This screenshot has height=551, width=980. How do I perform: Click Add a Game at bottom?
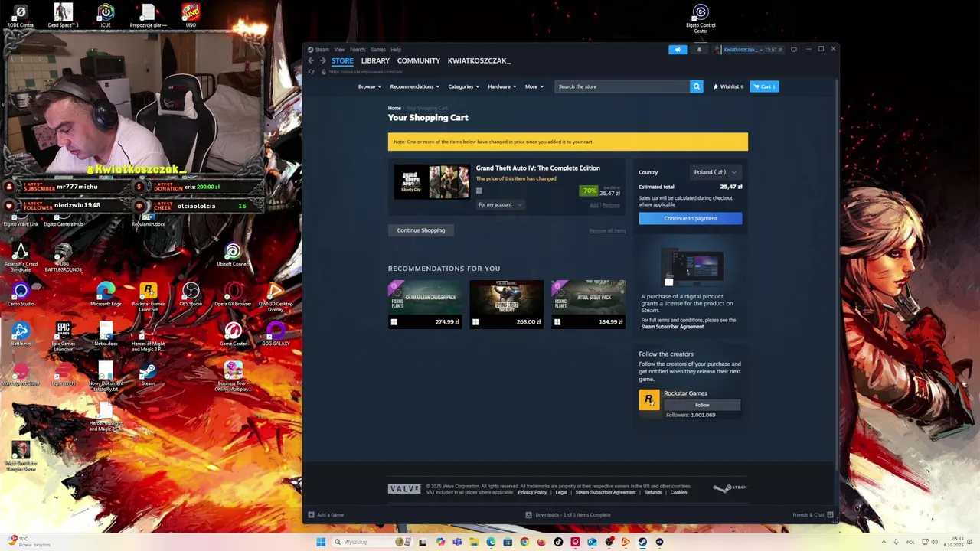click(325, 515)
